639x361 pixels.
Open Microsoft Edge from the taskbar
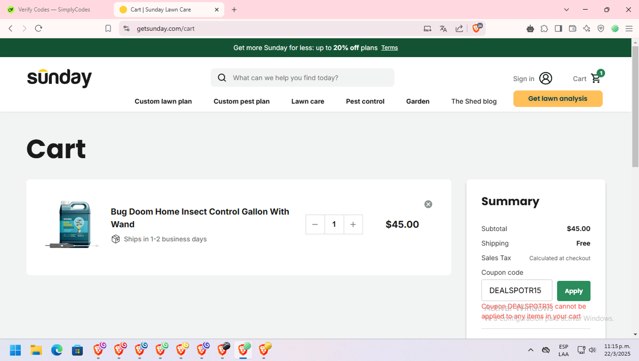(57, 350)
